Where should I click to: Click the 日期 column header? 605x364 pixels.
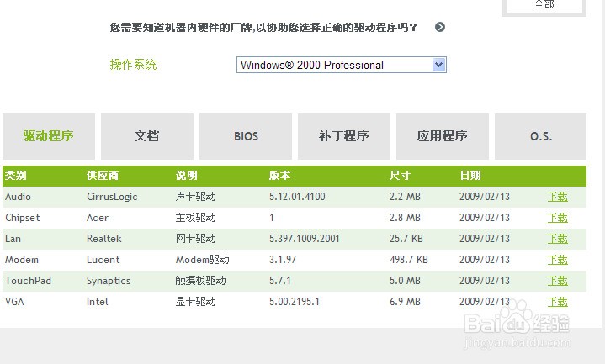click(470, 176)
